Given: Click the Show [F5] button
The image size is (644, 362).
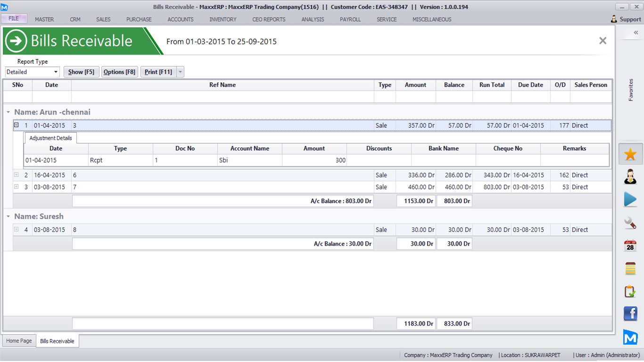Looking at the screenshot, I should click(x=81, y=72).
